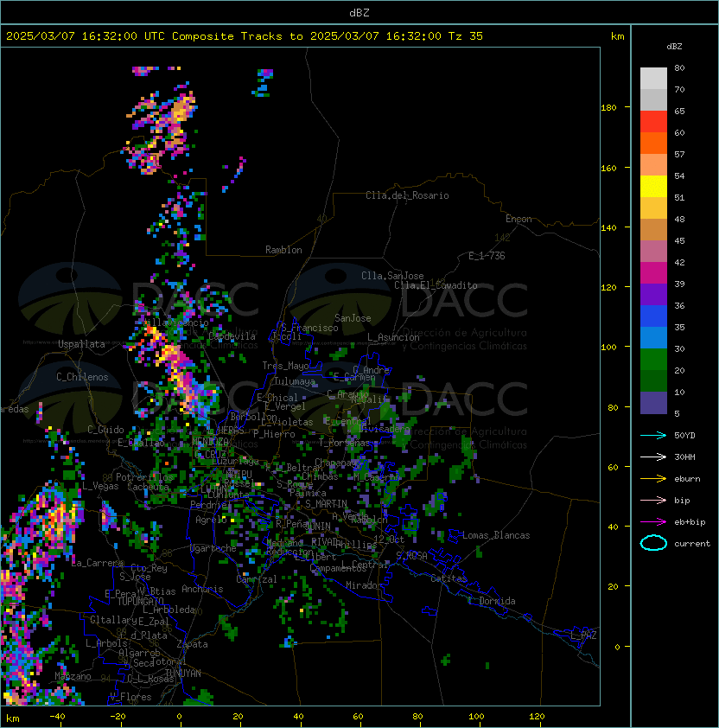Image resolution: width=719 pixels, height=728 pixels.
Task: Pick the purple swatch in the dBZ scale
Action: [653, 294]
